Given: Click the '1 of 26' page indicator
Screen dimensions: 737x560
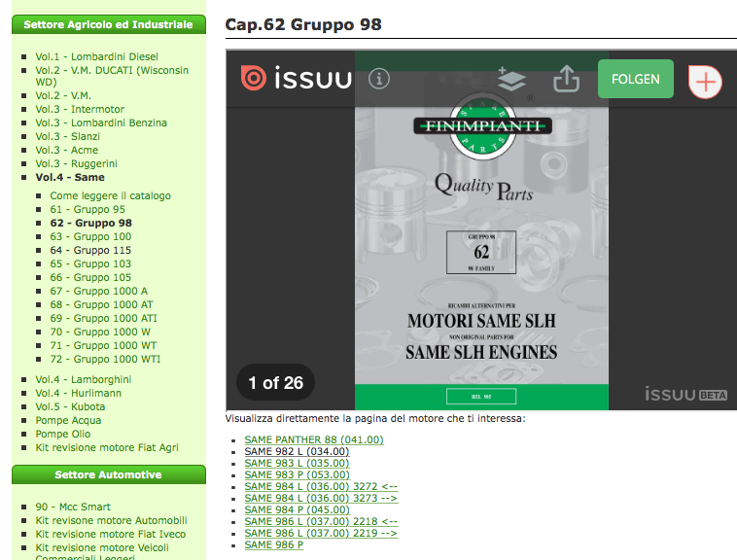Looking at the screenshot, I should [x=276, y=382].
